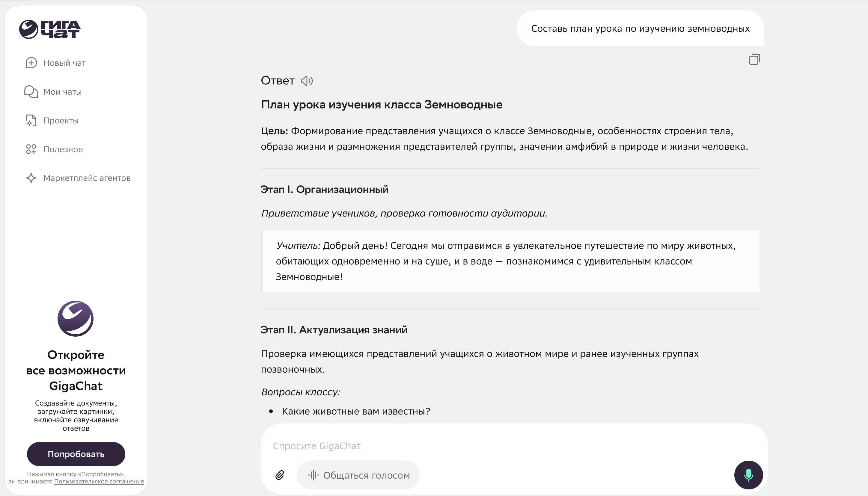
Task: Open the Пользовательское соглашение link
Action: (99, 481)
